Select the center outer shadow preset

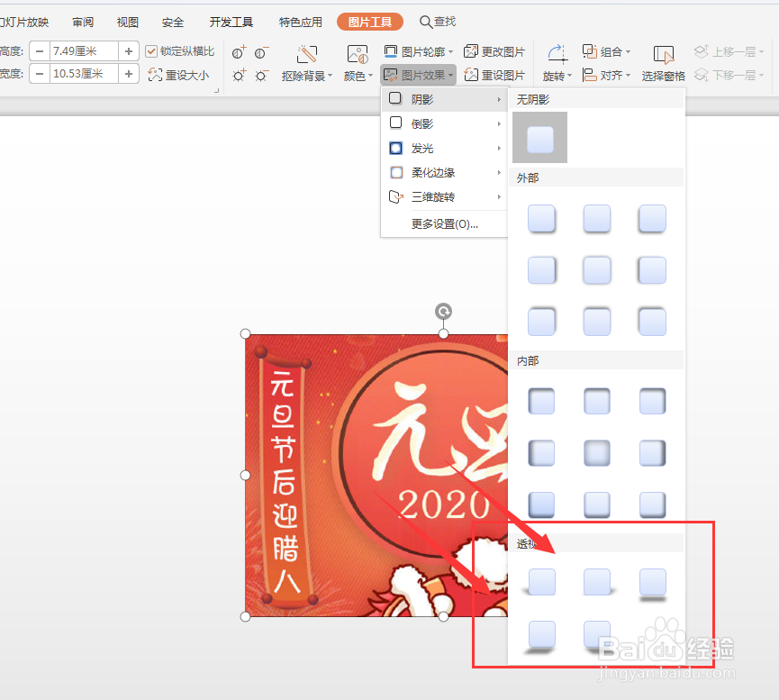click(597, 270)
